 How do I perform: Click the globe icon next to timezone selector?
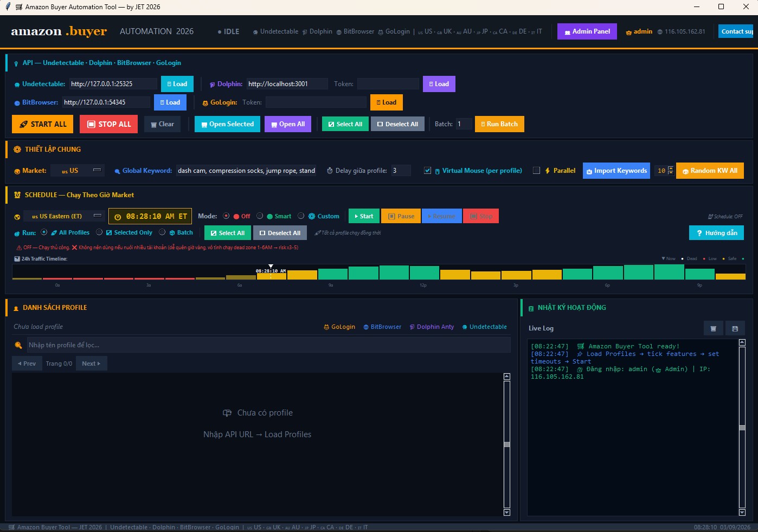click(17, 217)
